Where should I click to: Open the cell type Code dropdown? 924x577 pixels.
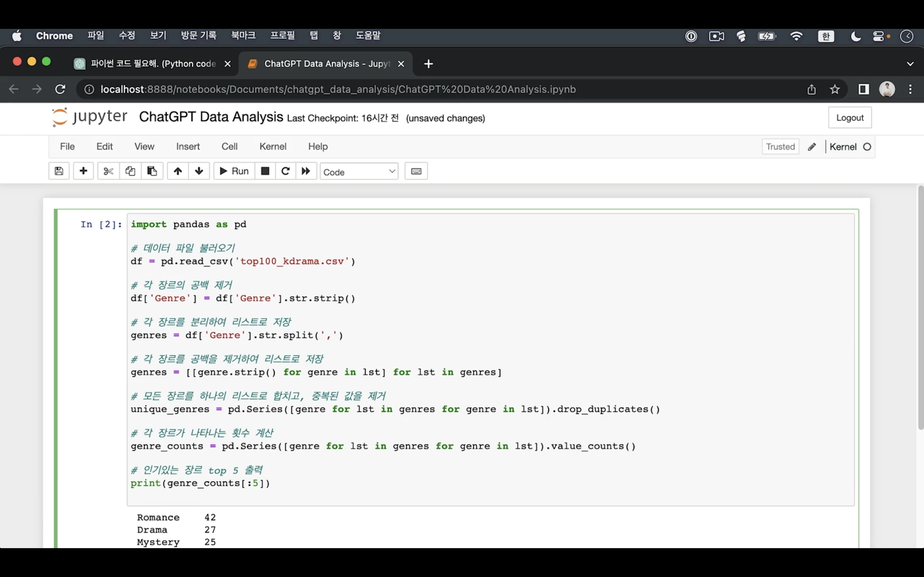tap(359, 172)
